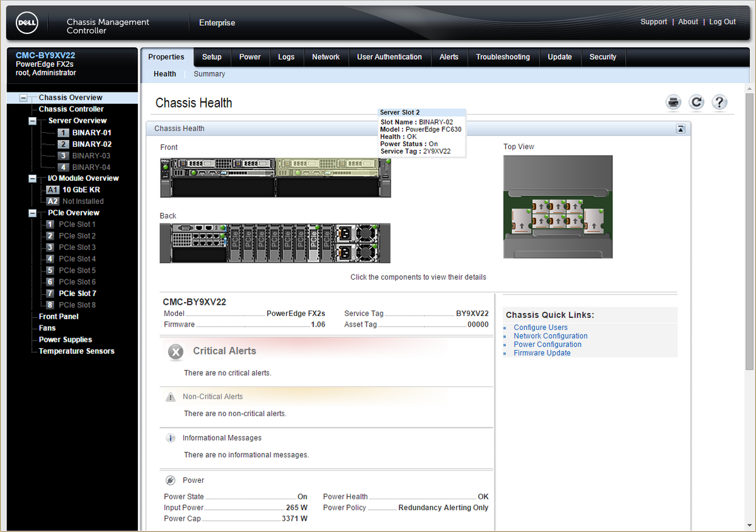Open the Summary subtab
756x532 pixels.
click(x=209, y=74)
